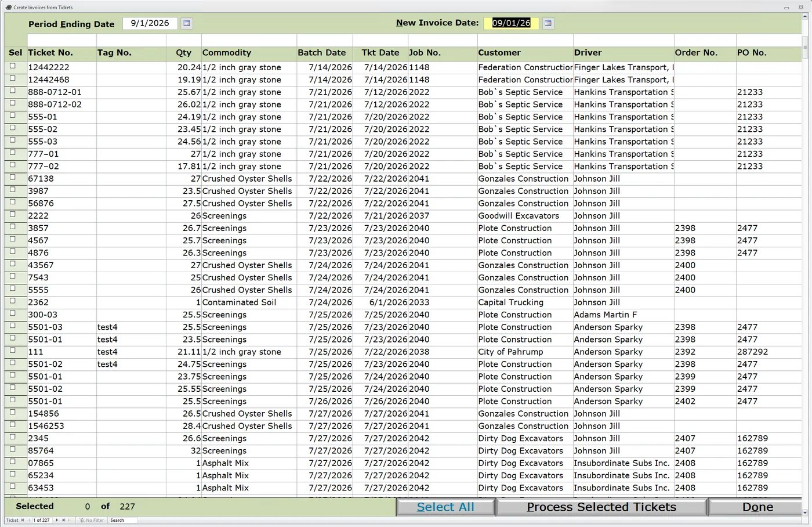
Task: Click order number 2402 cell
Action: [x=705, y=401]
